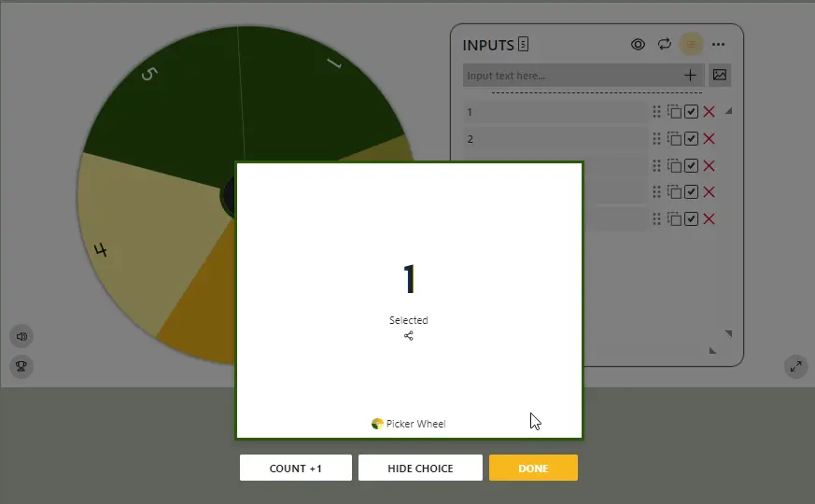Toggle checkbox of third input row

click(691, 166)
